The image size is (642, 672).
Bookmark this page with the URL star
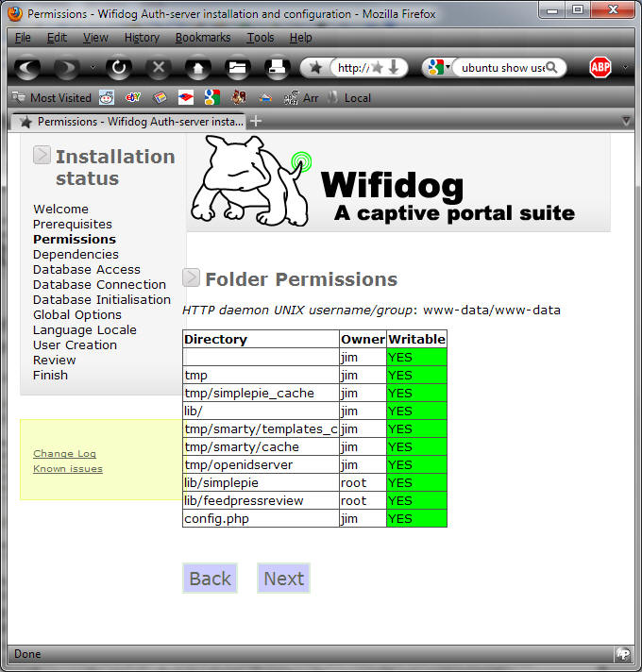[378, 68]
